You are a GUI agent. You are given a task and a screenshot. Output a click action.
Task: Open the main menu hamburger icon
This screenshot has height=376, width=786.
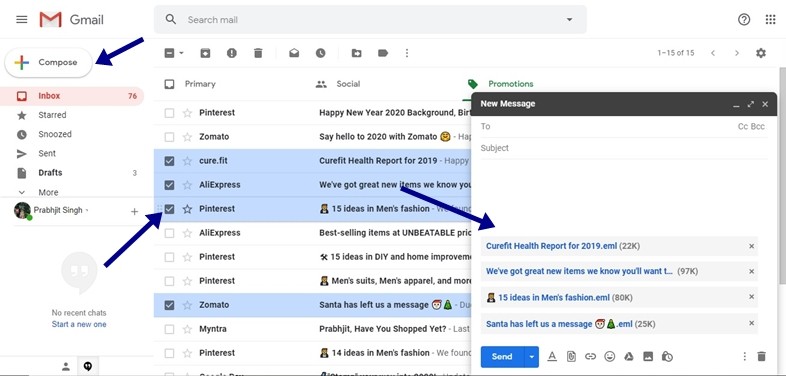(x=22, y=20)
